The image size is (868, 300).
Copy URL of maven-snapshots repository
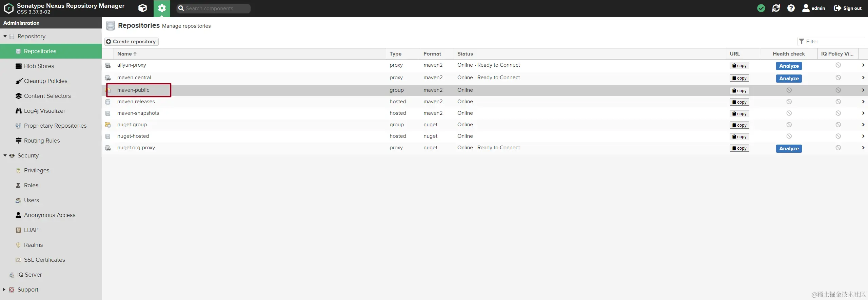coord(739,114)
